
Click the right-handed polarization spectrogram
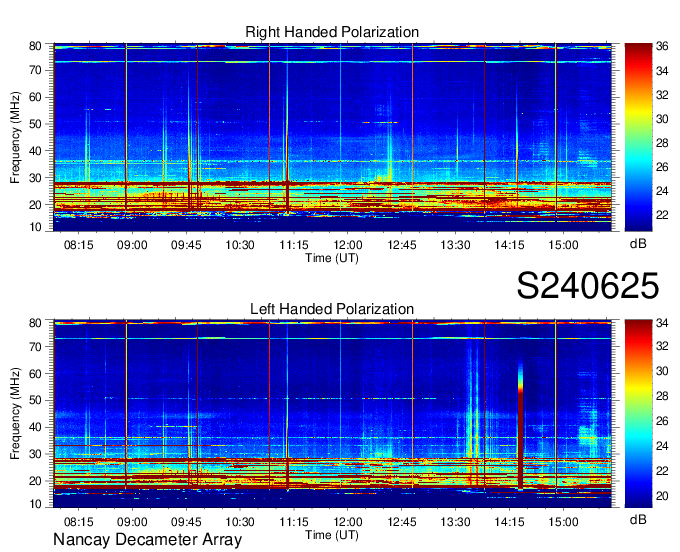(x=332, y=137)
